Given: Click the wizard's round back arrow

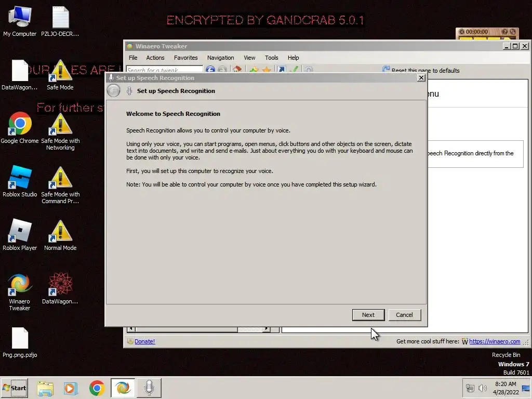Looking at the screenshot, I should pos(114,91).
